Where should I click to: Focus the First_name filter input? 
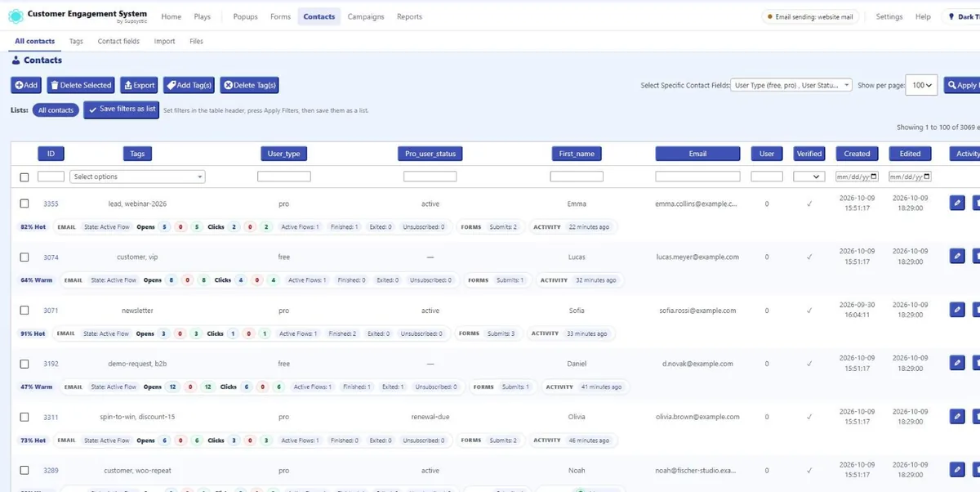[577, 177]
